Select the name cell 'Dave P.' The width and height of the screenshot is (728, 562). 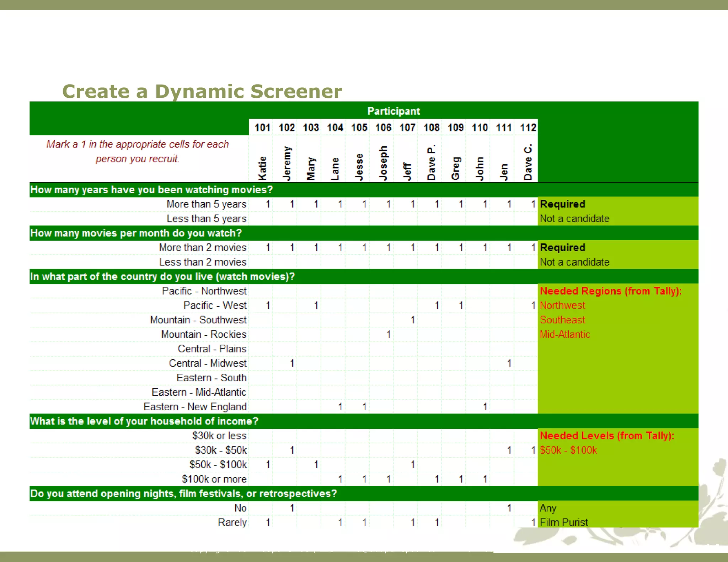pyautogui.click(x=432, y=162)
